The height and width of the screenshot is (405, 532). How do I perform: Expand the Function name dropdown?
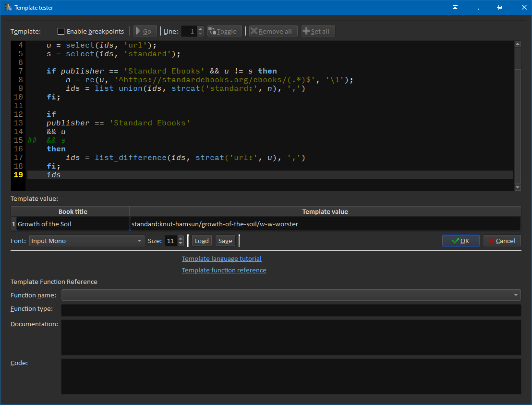(290, 295)
